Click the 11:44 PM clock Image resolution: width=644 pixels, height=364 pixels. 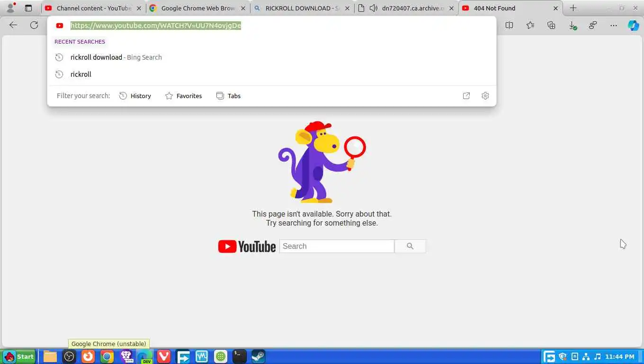[x=619, y=356]
